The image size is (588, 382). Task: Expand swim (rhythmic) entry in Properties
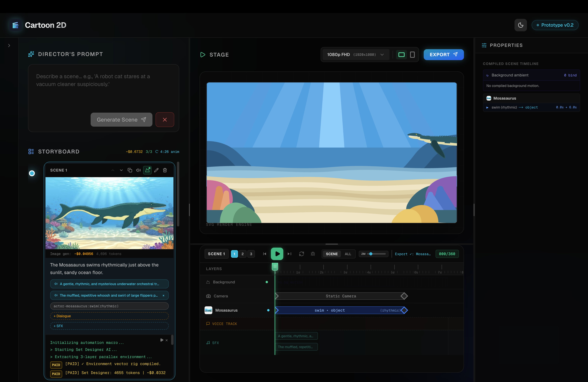(x=487, y=108)
